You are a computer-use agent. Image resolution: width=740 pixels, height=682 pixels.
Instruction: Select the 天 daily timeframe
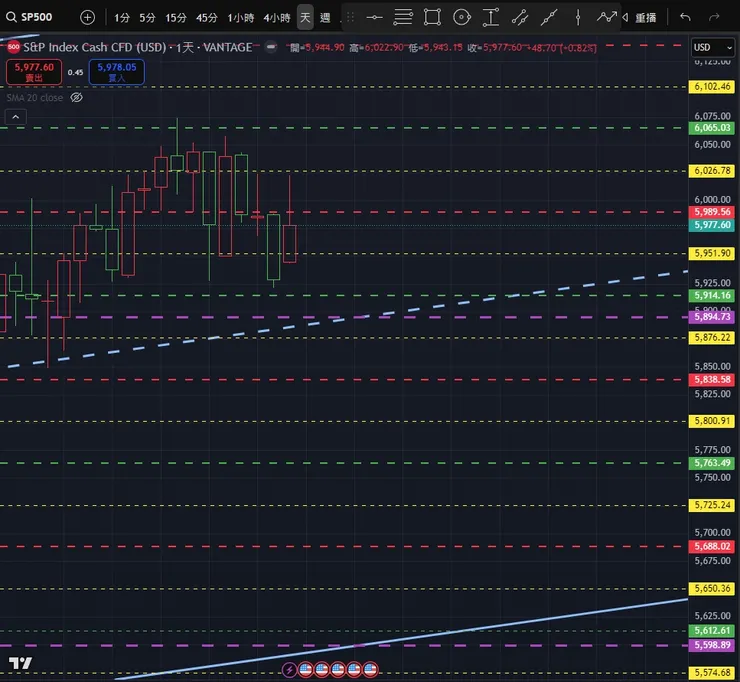305,18
